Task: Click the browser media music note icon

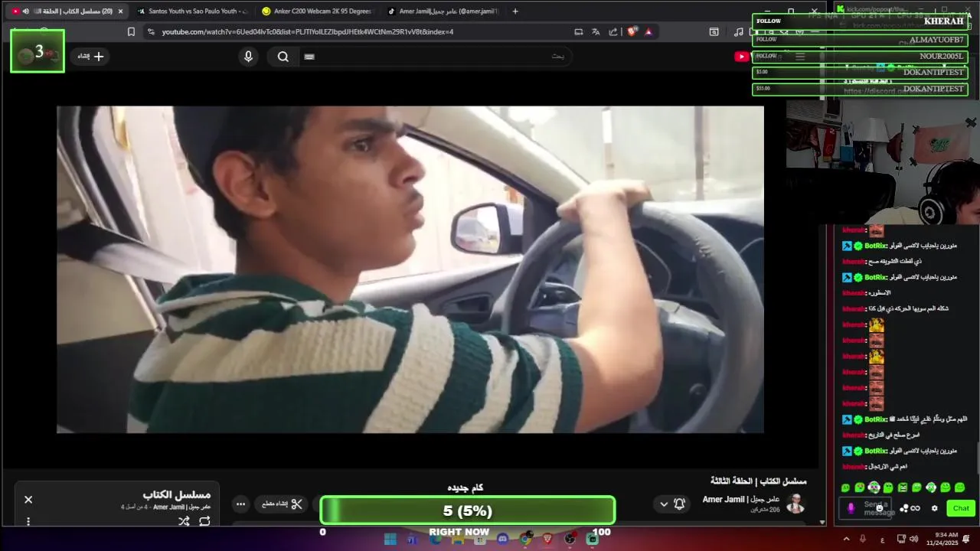Action: coord(738,32)
